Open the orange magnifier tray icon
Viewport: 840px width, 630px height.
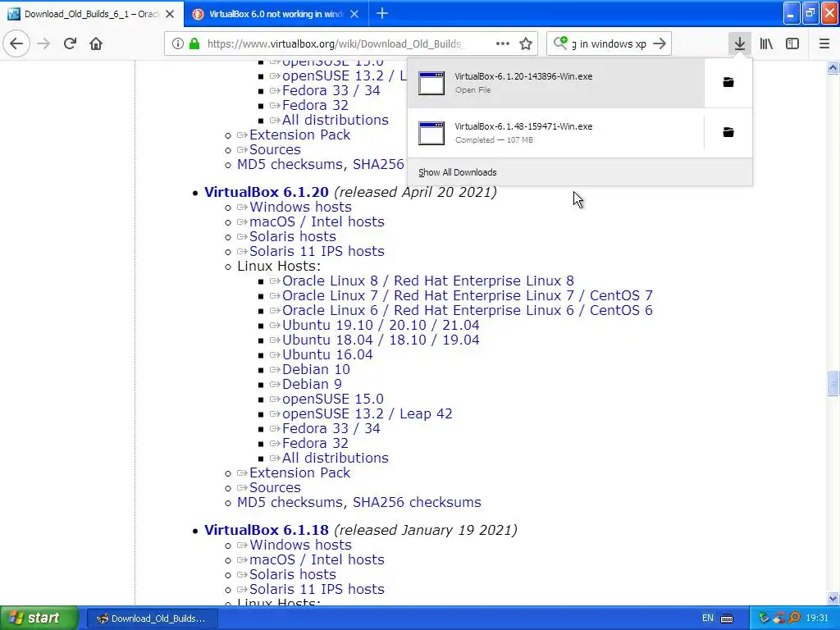(794, 619)
